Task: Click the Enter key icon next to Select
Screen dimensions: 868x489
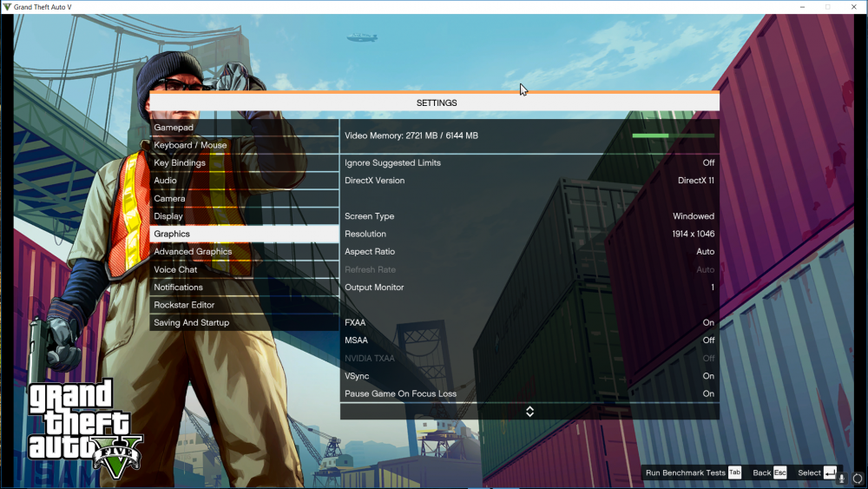Action: 830,472
